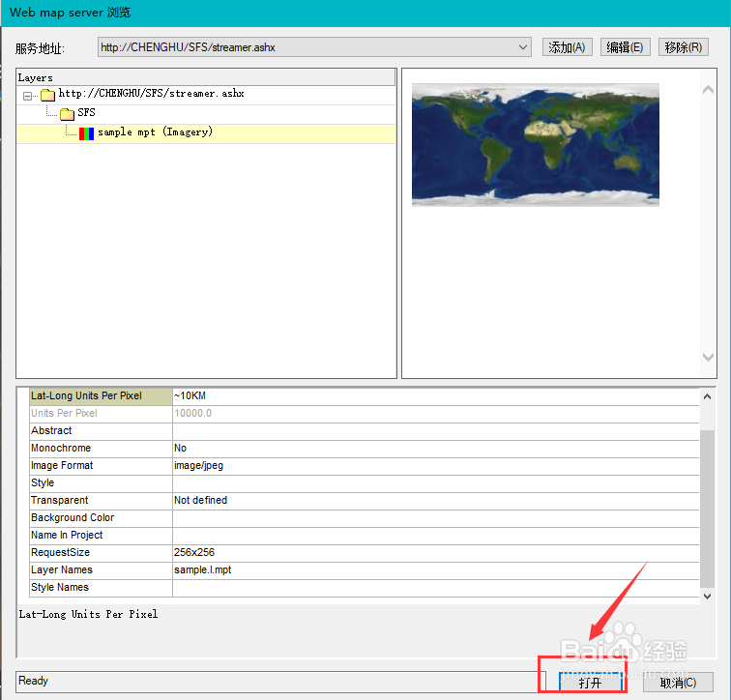
Task: Click the 256x256 value cell
Action: (x=435, y=552)
